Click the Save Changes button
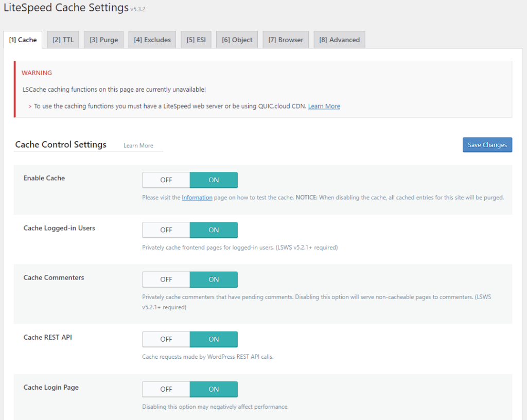Viewport: 527px width, 420px height. 487,145
